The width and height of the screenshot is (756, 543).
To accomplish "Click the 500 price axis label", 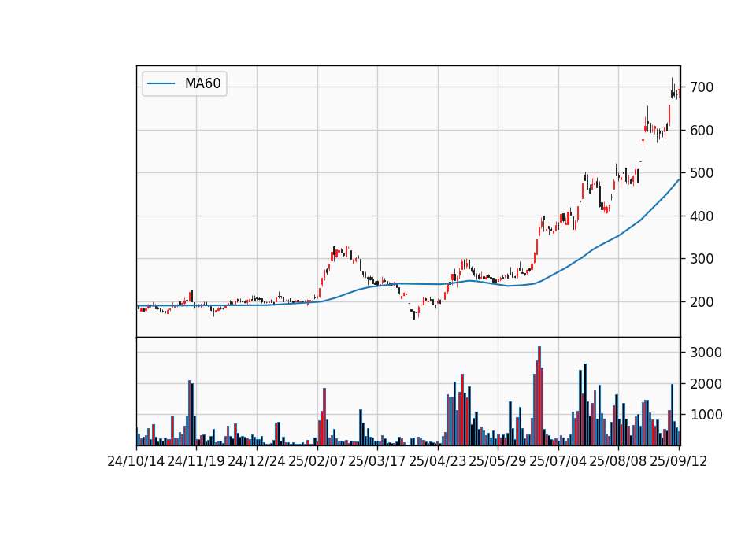I will tap(702, 173).
